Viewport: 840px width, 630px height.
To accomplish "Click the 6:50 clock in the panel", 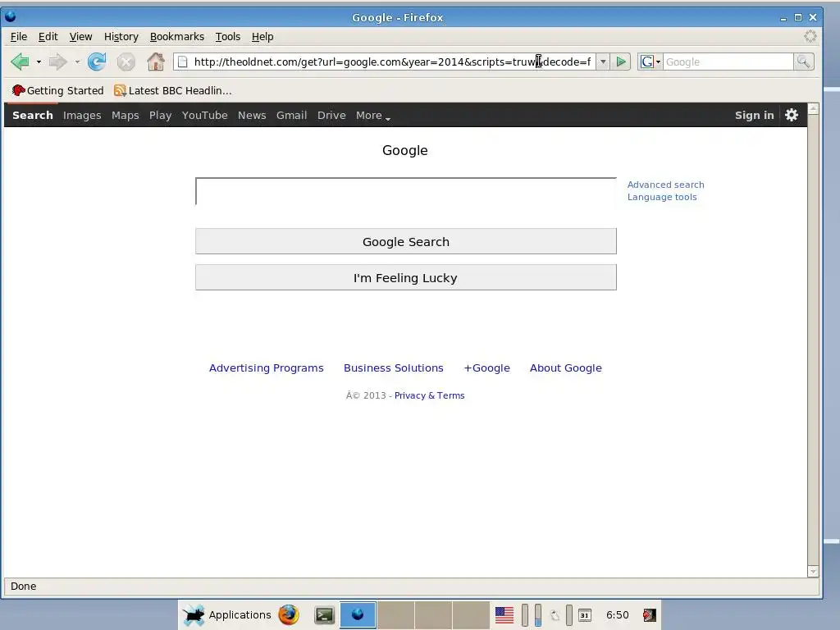I will pos(617,615).
